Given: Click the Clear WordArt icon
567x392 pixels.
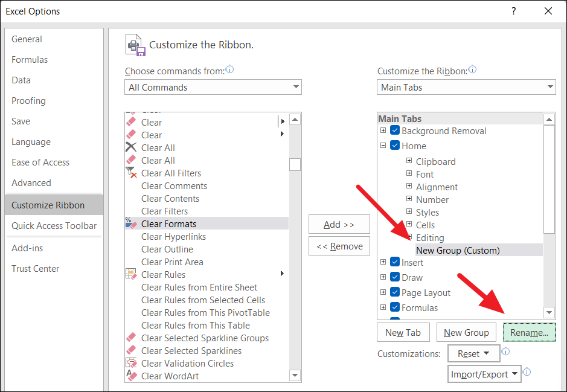Looking at the screenshot, I should (x=131, y=375).
